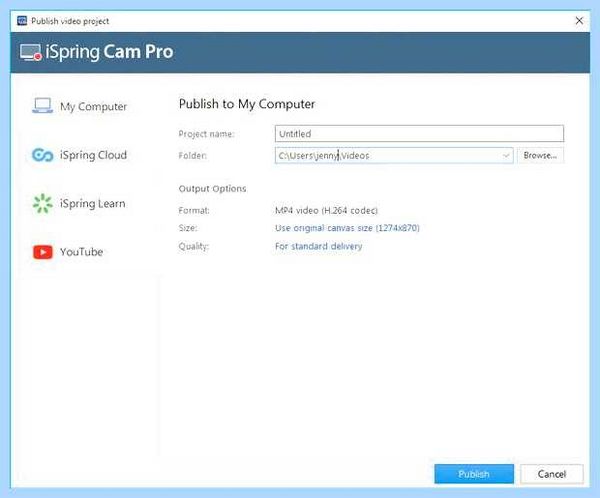Click the Publish button
This screenshot has height=498, width=600.
pyautogui.click(x=474, y=474)
